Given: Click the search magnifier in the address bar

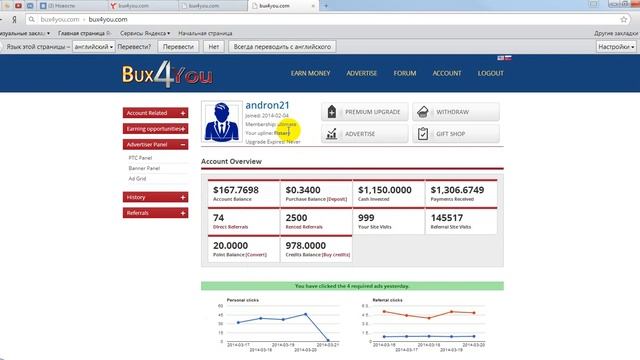Looking at the screenshot, I should [x=31, y=19].
